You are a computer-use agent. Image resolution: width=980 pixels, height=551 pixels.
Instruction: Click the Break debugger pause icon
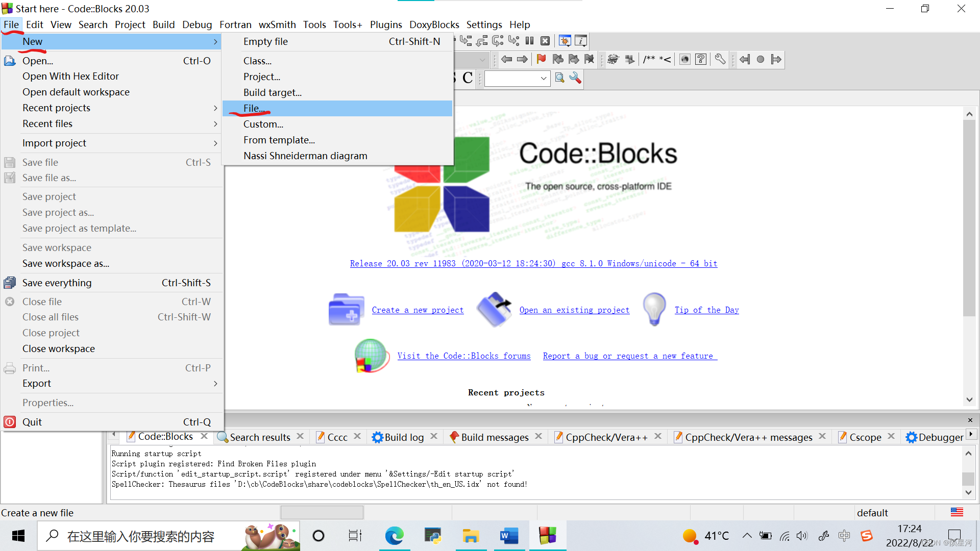point(530,41)
